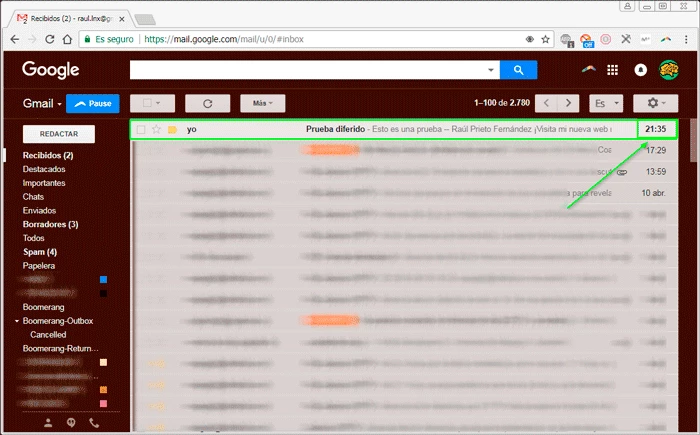Open the Todos folder
700x435 pixels.
pos(33,238)
